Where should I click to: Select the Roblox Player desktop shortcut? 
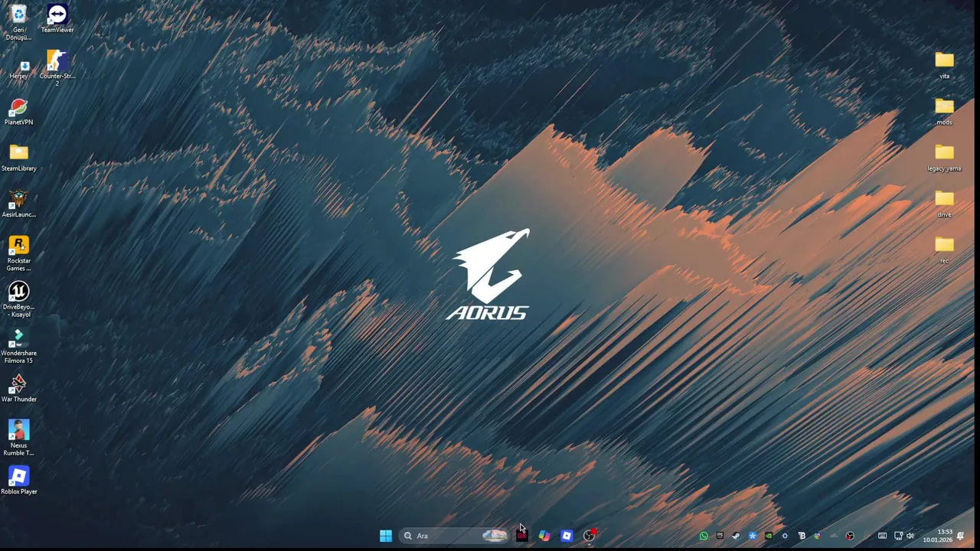[x=18, y=481]
